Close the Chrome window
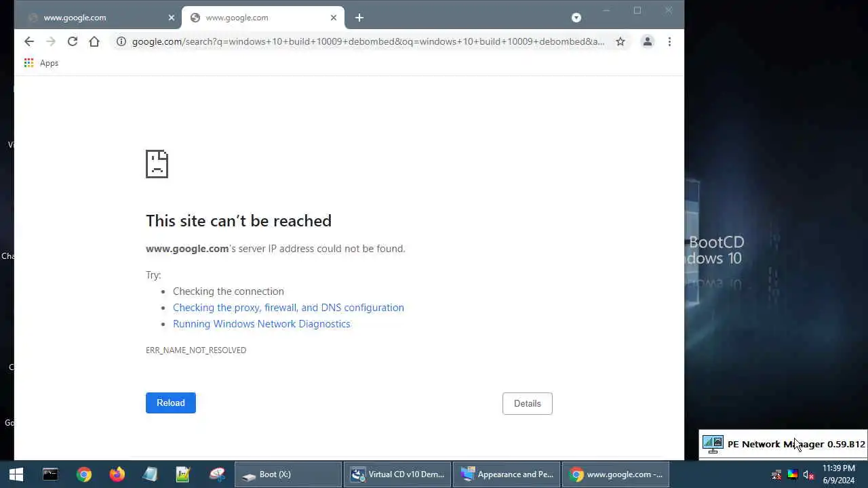 tap(669, 10)
